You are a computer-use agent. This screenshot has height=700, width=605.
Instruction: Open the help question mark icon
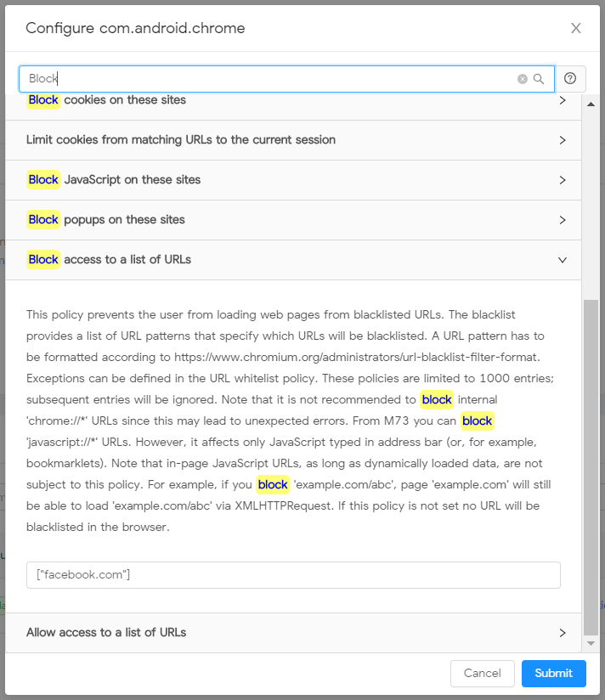[569, 78]
